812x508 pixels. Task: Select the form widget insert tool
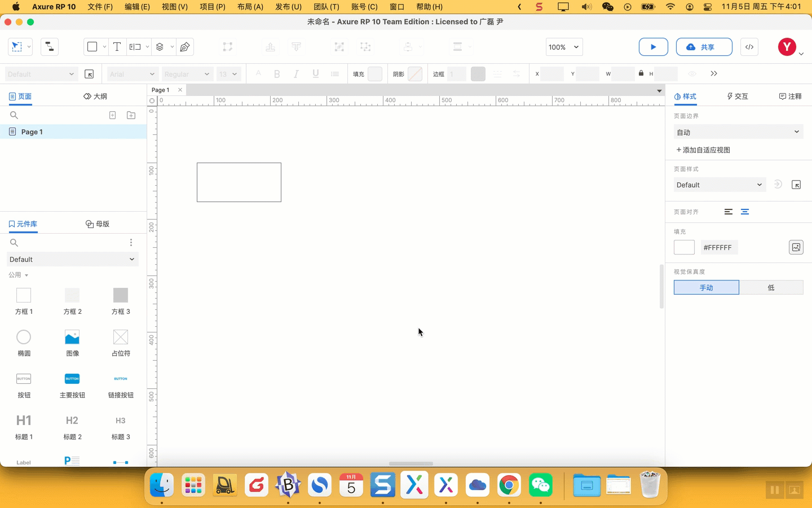point(135,47)
